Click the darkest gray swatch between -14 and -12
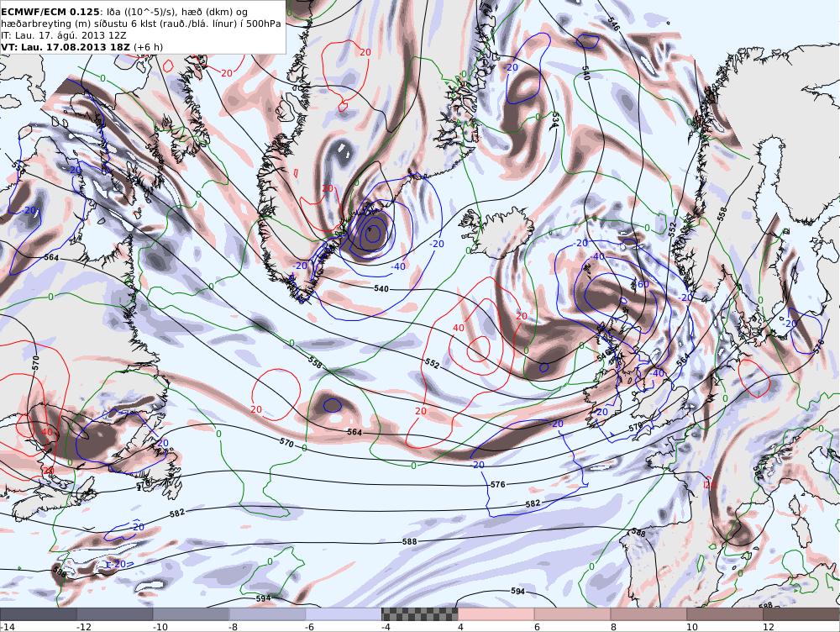 click(x=39, y=614)
